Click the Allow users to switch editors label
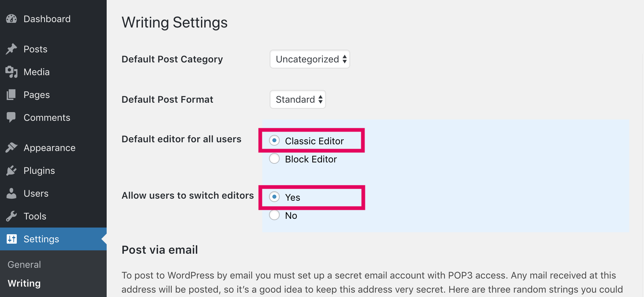Image resolution: width=644 pixels, height=297 pixels. [x=188, y=195]
